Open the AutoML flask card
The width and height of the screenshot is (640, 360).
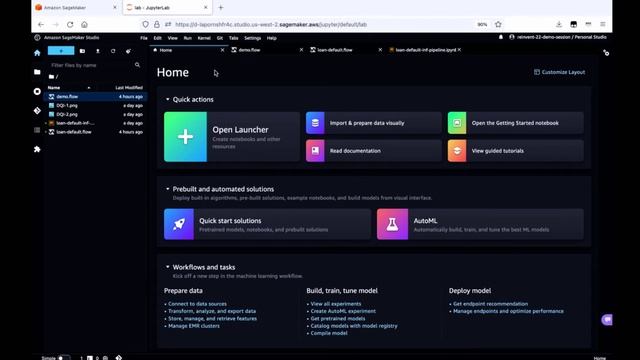(x=480, y=224)
